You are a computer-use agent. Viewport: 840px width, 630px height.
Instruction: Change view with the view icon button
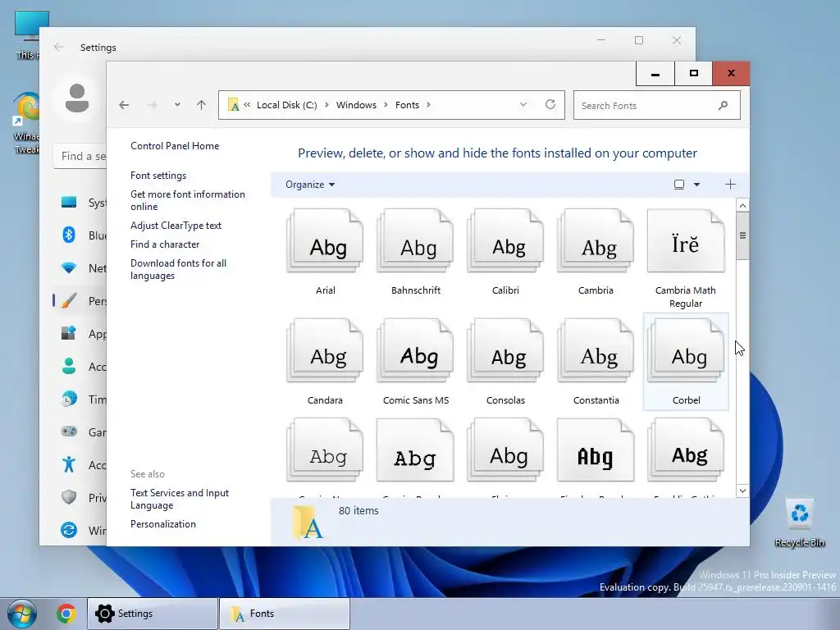[678, 185]
